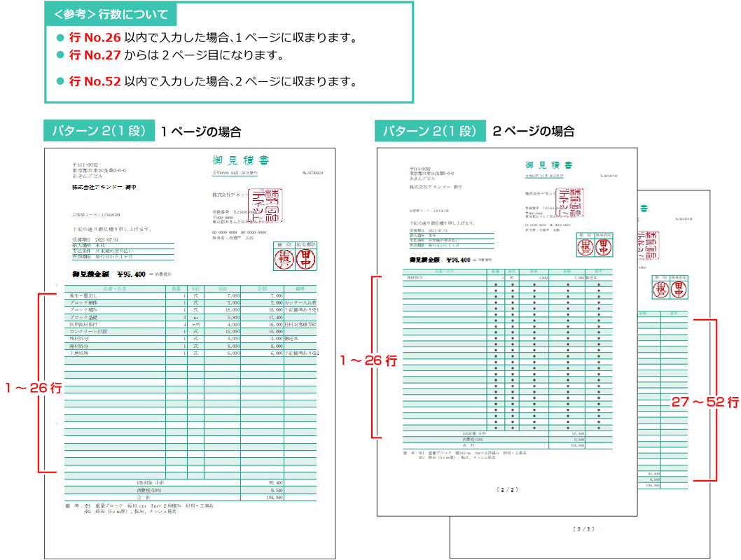Image resolution: width=741 pixels, height=560 pixels.
Task: Click the 'ブロック積み' item name
Action: pyautogui.click(x=83, y=309)
